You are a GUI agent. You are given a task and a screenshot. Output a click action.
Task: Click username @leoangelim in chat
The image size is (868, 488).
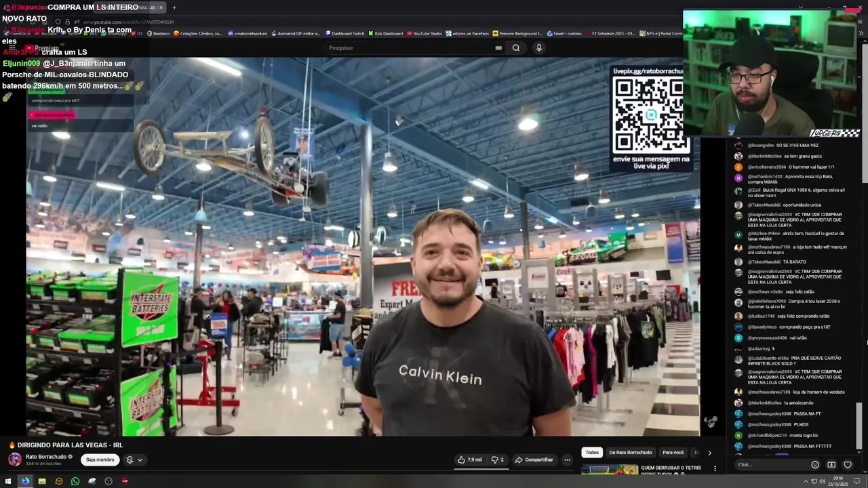pos(761,145)
